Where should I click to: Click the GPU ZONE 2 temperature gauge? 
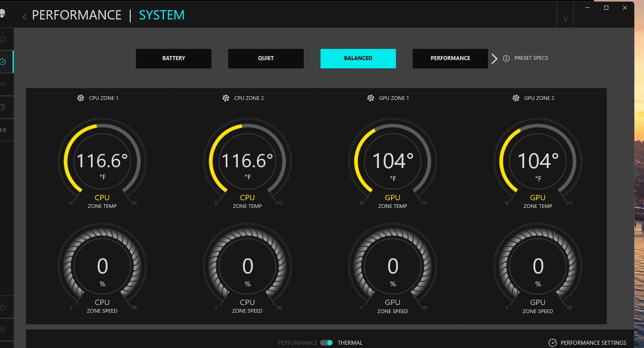[538, 162]
